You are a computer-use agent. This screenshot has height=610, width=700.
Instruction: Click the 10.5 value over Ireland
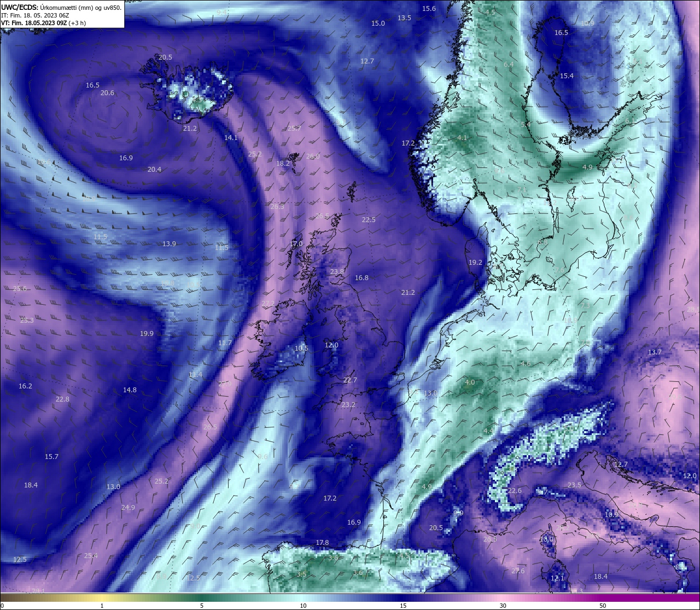point(301,348)
